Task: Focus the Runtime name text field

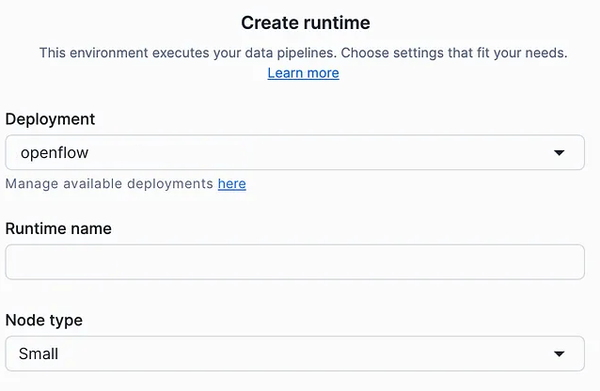Action: tap(295, 262)
